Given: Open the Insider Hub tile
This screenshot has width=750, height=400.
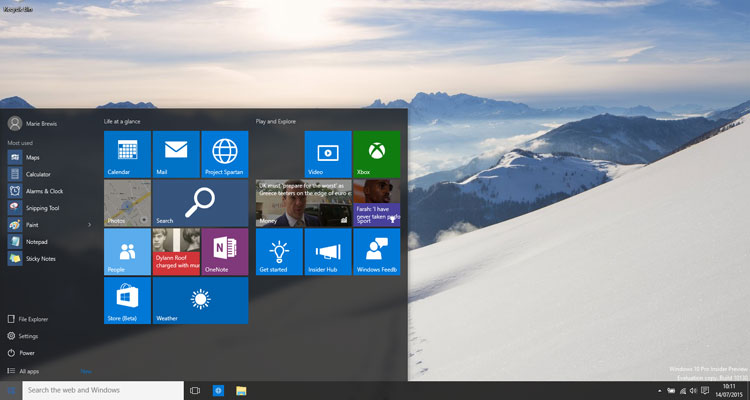Looking at the screenshot, I should pyautogui.click(x=328, y=252).
